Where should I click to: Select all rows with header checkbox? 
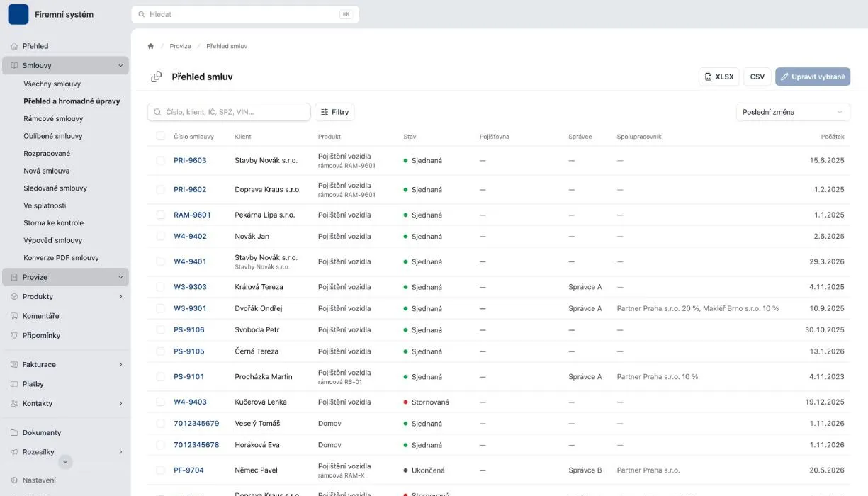click(x=160, y=136)
